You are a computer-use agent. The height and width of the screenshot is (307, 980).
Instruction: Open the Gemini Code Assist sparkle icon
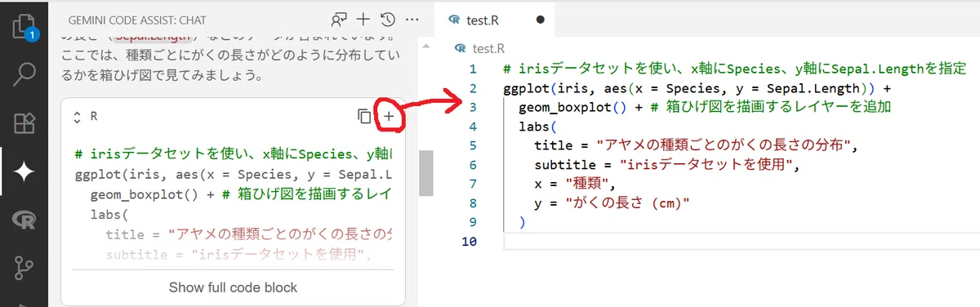[x=24, y=171]
